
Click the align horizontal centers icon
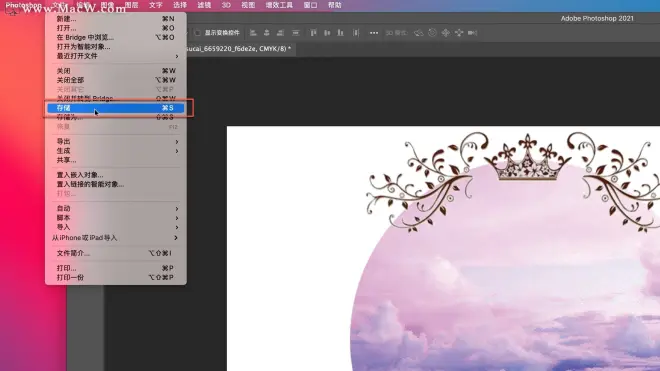(266, 33)
